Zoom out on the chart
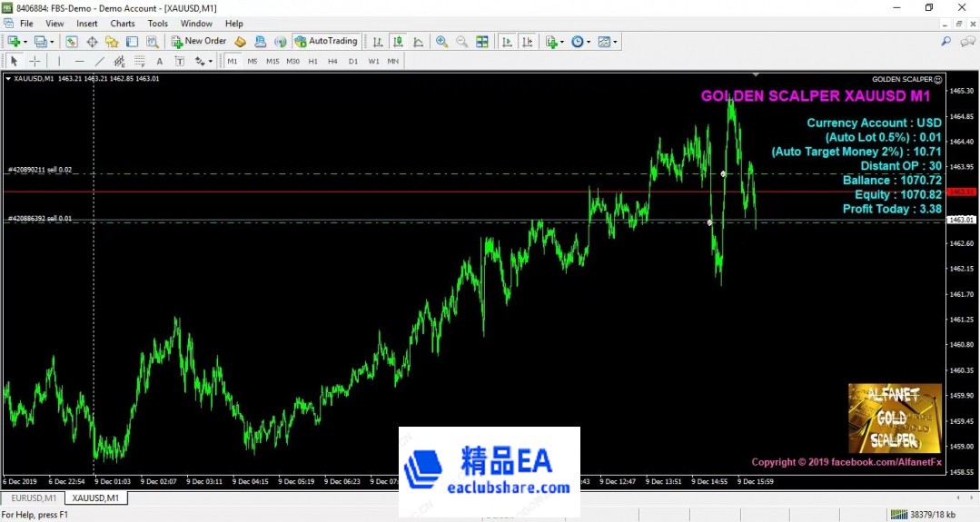Image resolution: width=980 pixels, height=522 pixels. pyautogui.click(x=462, y=42)
